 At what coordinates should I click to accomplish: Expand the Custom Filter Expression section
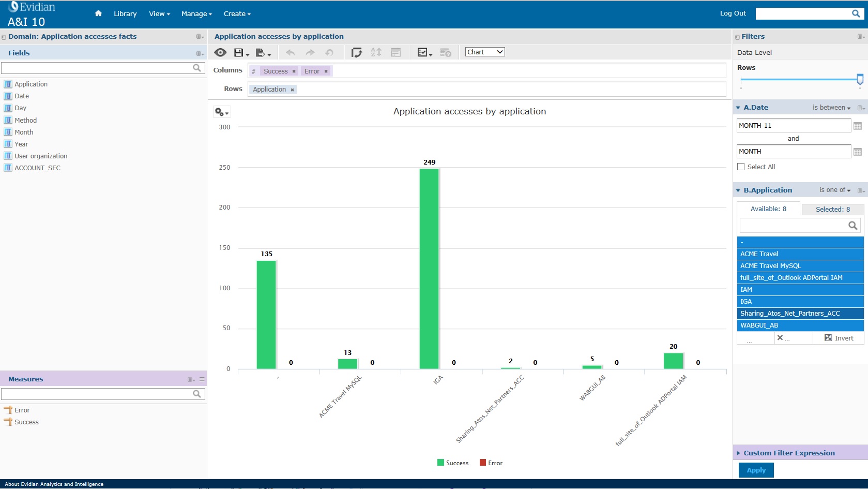point(788,453)
